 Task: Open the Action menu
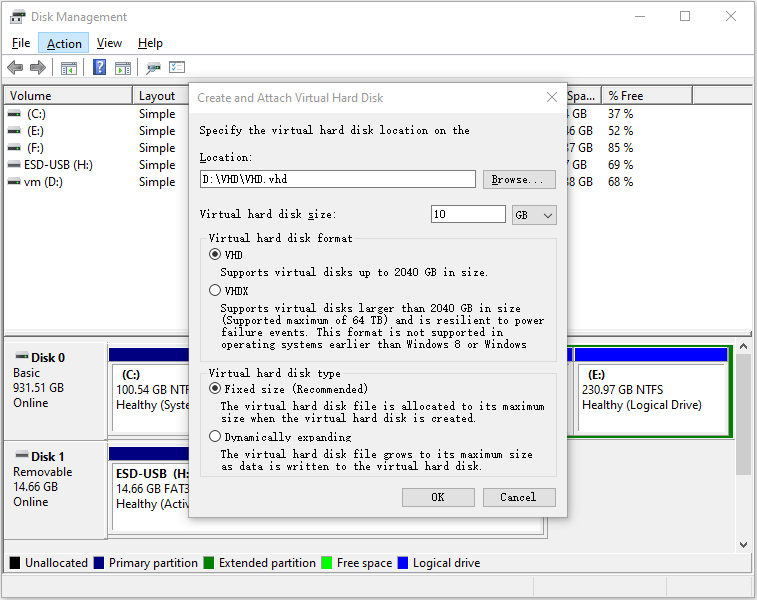(x=64, y=43)
